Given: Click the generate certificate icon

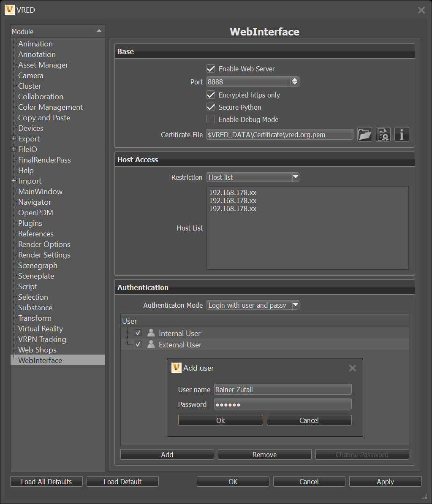Looking at the screenshot, I should [383, 134].
